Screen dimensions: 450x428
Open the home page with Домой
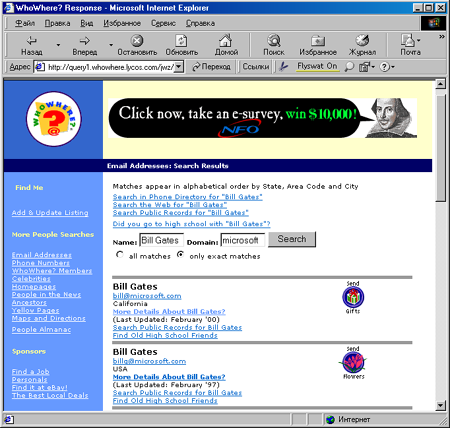(226, 45)
